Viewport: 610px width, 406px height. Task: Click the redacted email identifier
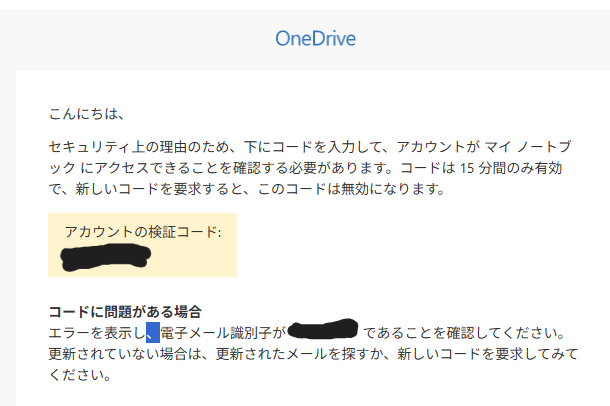[x=322, y=329]
